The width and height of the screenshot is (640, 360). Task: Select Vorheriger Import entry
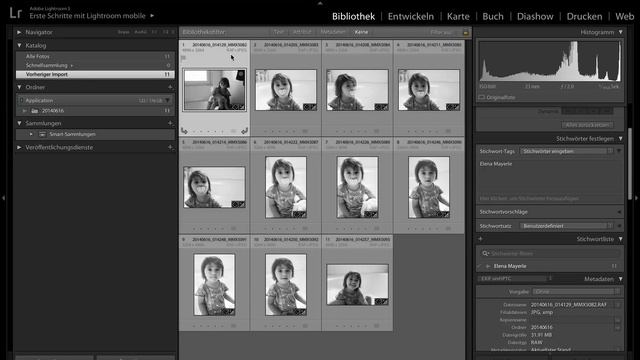tap(96, 74)
